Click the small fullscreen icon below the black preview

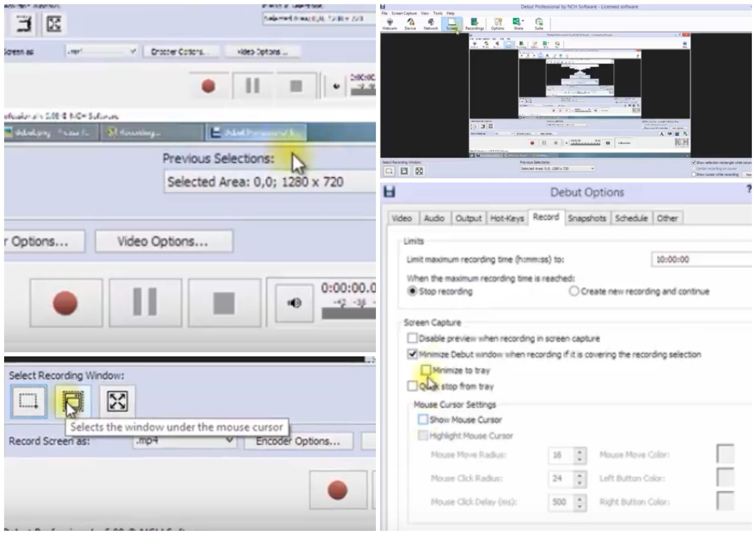[419, 171]
